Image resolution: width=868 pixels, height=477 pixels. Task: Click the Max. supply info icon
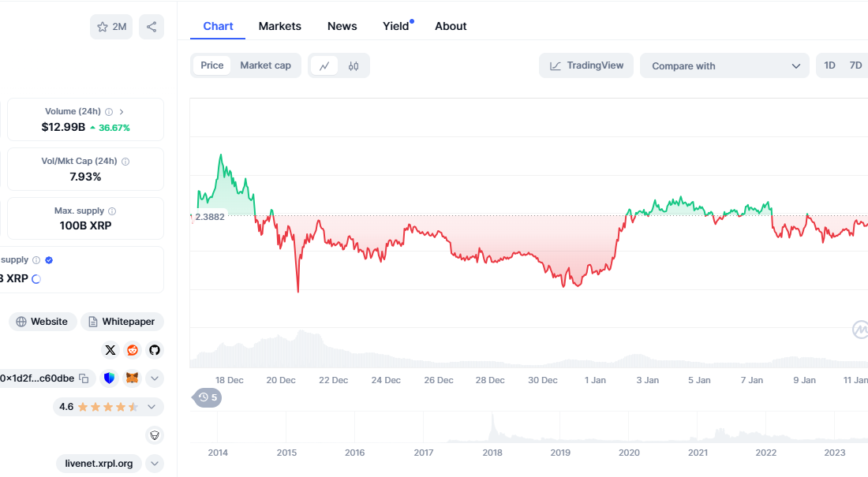(112, 211)
